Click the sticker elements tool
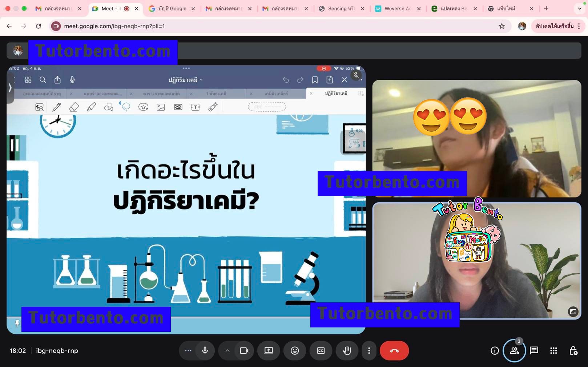Screen dimensions: 588x367 coord(143,107)
